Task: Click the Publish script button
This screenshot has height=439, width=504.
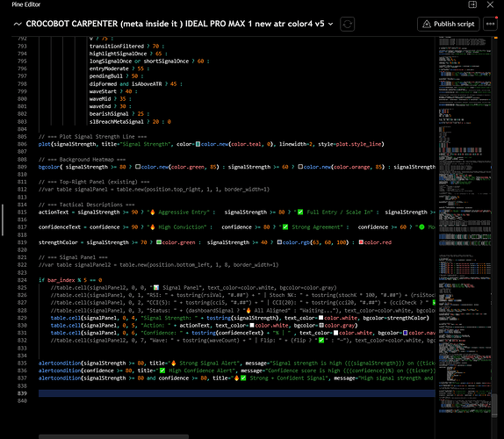Action: [x=449, y=24]
